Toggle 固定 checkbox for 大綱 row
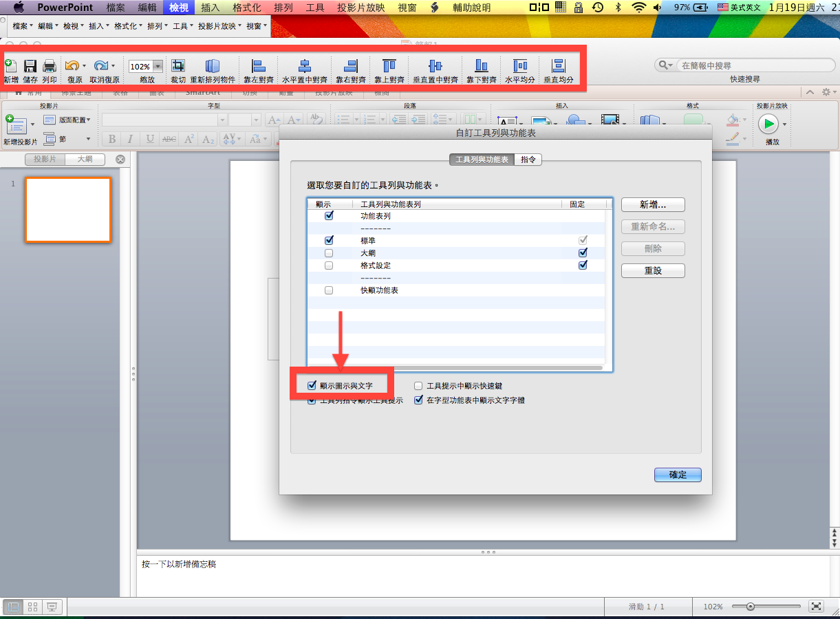 pyautogui.click(x=583, y=253)
